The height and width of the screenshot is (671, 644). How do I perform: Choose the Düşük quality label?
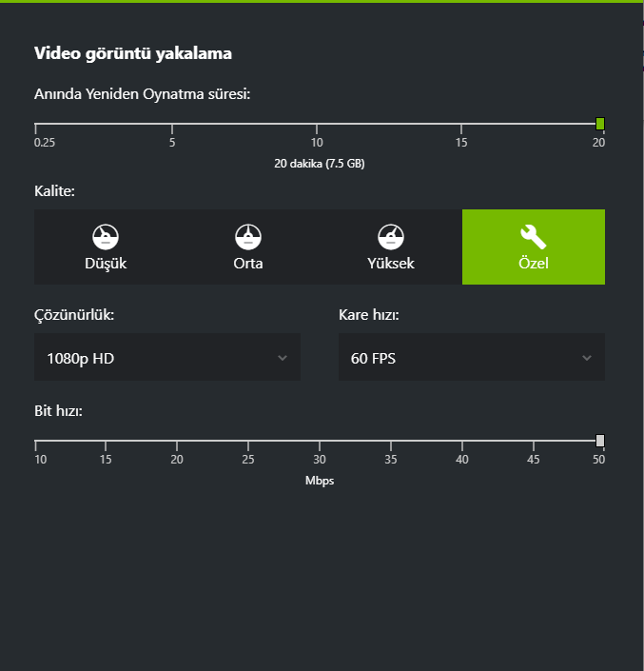[106, 264]
